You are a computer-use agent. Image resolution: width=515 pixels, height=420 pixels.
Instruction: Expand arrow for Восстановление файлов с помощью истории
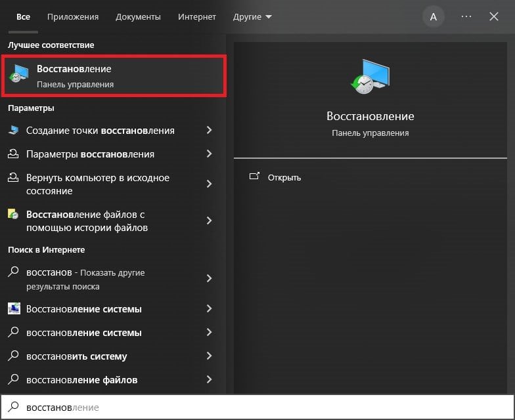click(x=209, y=220)
